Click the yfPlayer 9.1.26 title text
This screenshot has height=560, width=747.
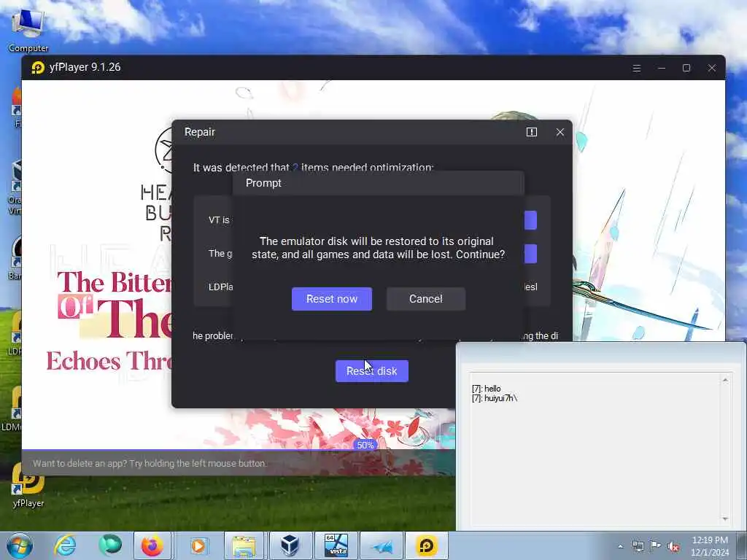click(x=85, y=67)
